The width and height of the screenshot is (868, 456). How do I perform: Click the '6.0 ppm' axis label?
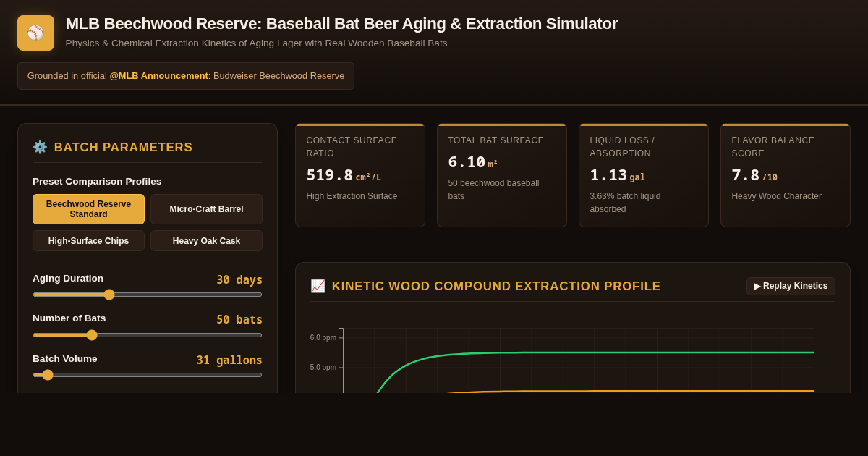(x=323, y=338)
